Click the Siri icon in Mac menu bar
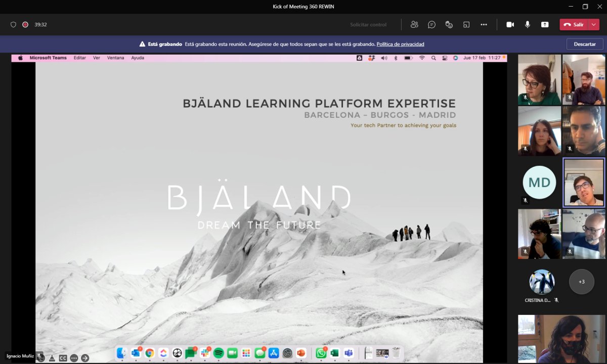 [455, 58]
